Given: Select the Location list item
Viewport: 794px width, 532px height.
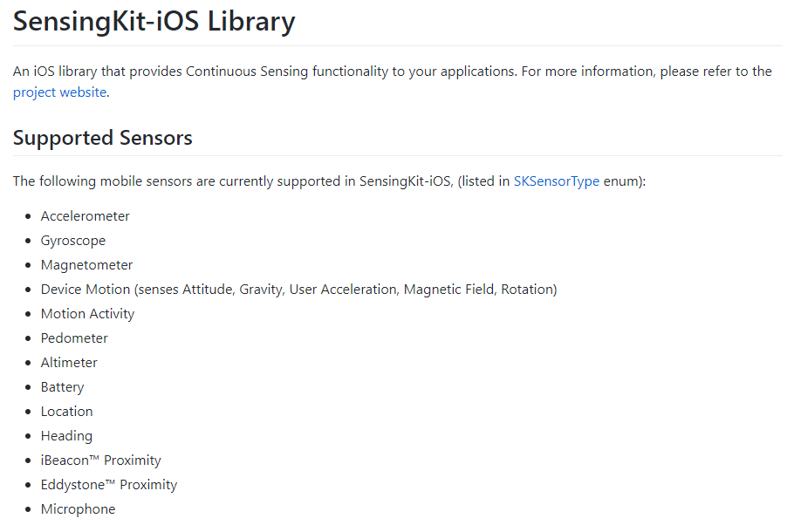Looking at the screenshot, I should point(67,412).
